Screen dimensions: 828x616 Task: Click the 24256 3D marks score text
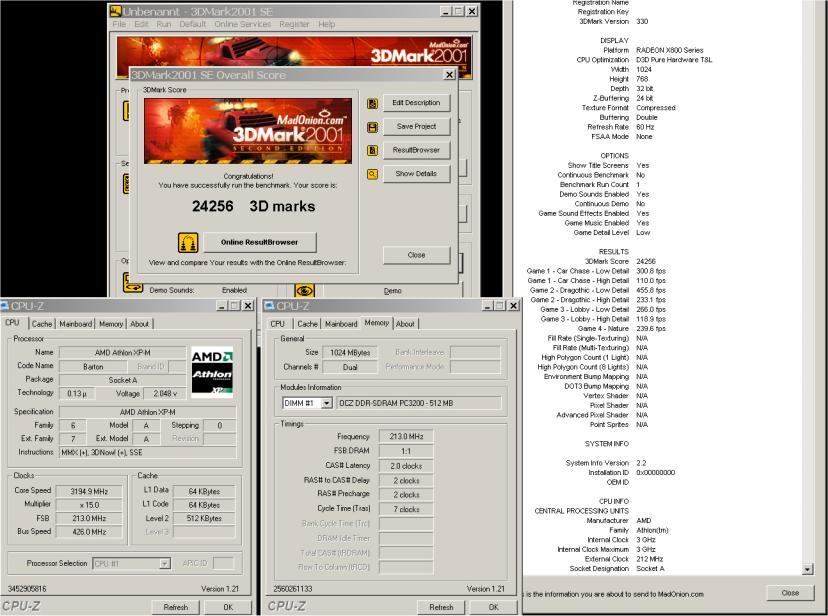(253, 206)
